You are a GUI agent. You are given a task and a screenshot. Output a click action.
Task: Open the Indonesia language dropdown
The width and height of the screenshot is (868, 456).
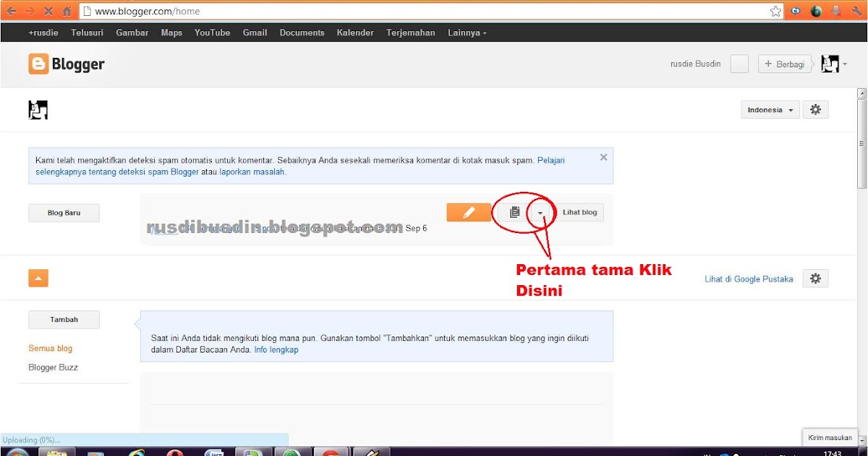(770, 110)
